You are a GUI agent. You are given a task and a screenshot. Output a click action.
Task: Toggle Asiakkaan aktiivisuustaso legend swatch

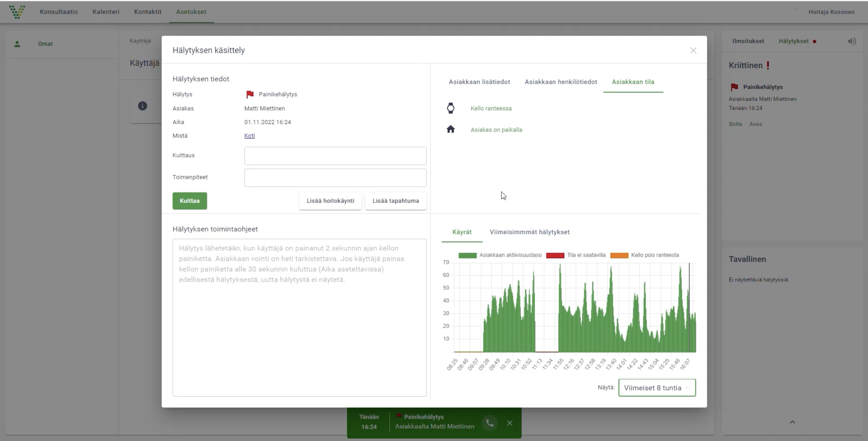pos(467,255)
